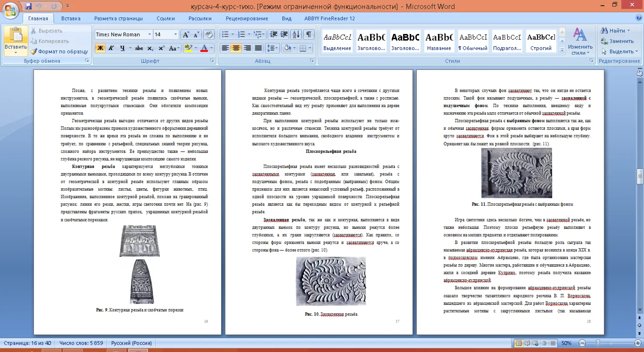Screen dimensions: 644x352
Task: Click the Clear Formatting eraser icon
Action: point(209,34)
